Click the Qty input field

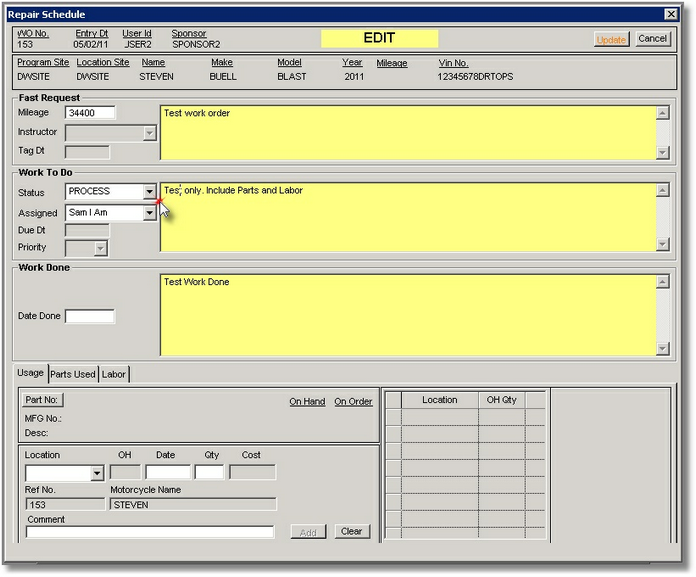(x=209, y=473)
